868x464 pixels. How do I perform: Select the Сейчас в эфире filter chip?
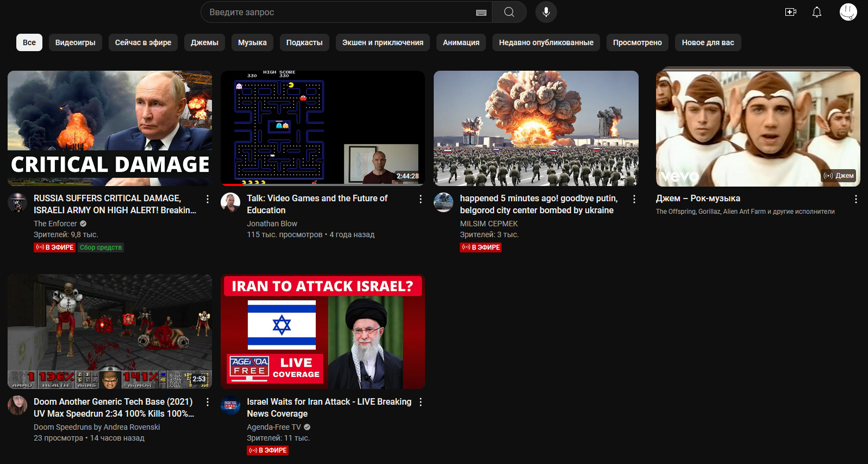pos(143,42)
